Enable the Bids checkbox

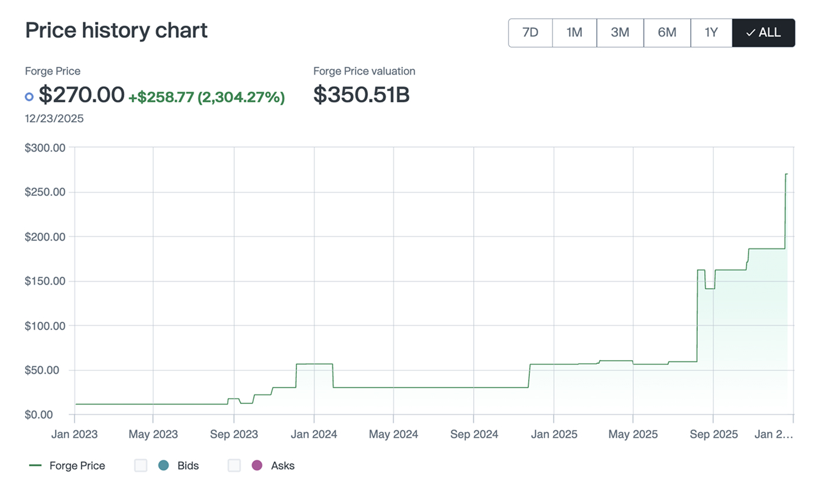click(140, 466)
